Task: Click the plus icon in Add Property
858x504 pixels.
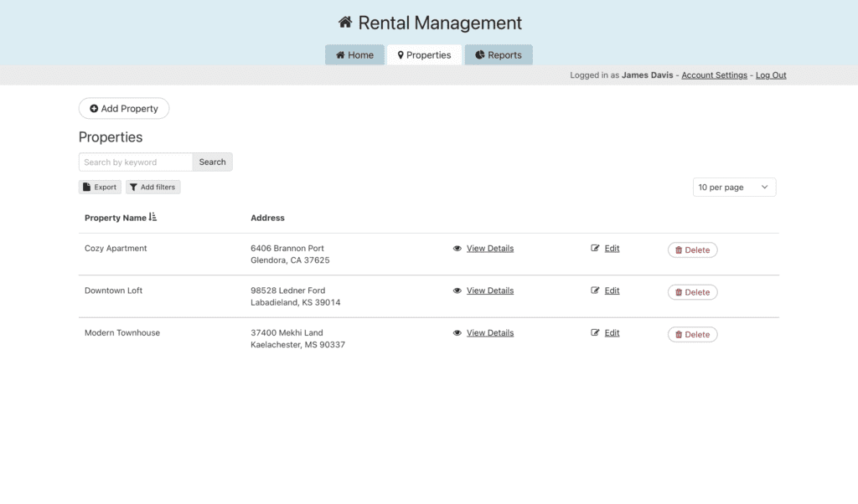Action: [x=94, y=109]
